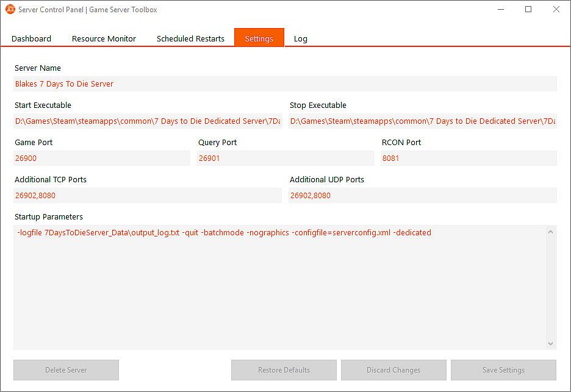Click the Stop Executable label

tap(318, 105)
